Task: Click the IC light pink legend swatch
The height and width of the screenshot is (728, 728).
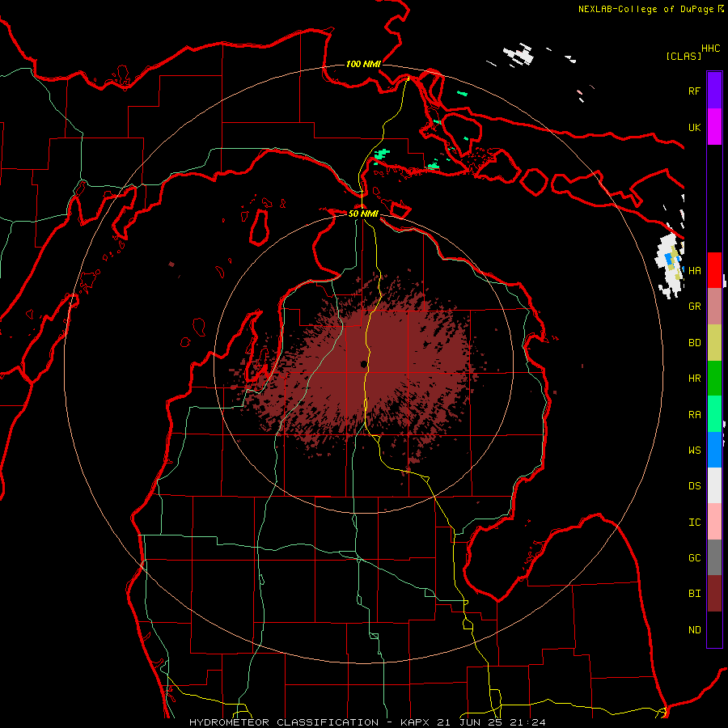Action: tap(714, 522)
